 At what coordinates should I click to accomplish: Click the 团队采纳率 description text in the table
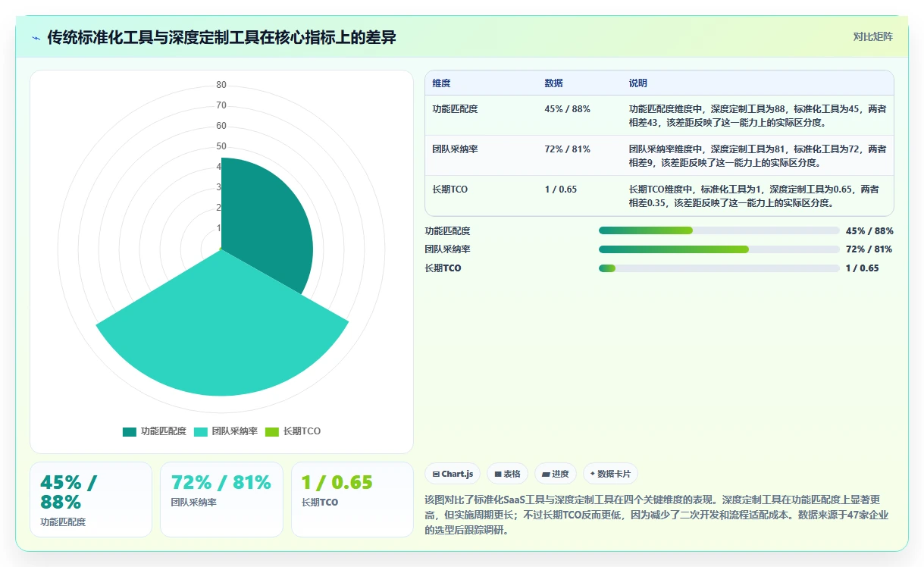757,155
